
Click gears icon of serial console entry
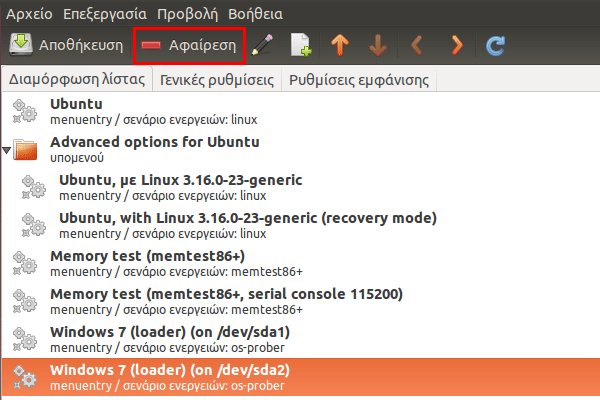pos(25,301)
